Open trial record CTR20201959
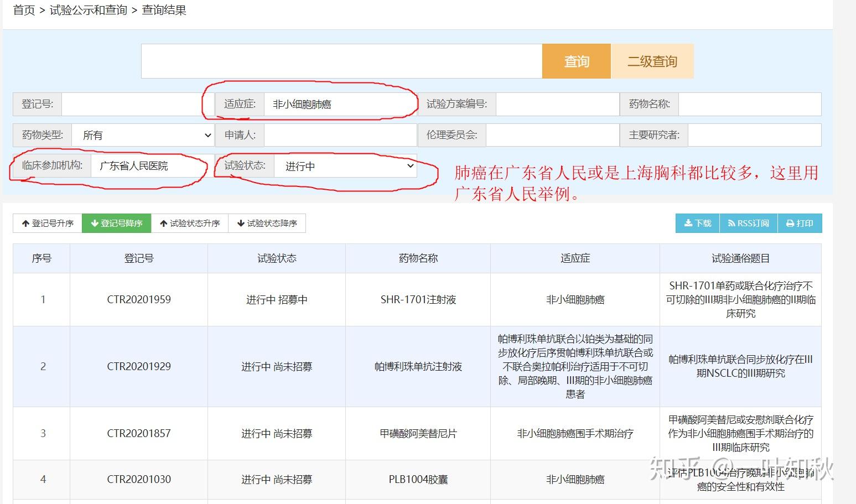The width and height of the screenshot is (856, 504). pos(138,299)
